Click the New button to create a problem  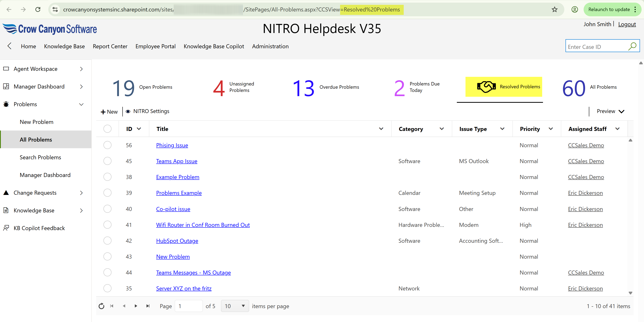[x=109, y=111]
